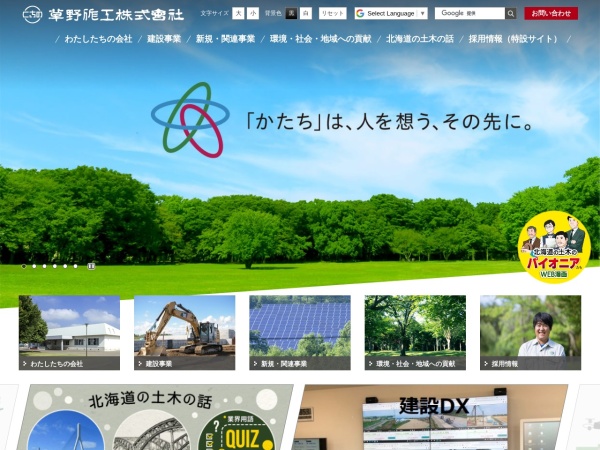
Task: Open the 建設DX banner
Action: coord(431,417)
